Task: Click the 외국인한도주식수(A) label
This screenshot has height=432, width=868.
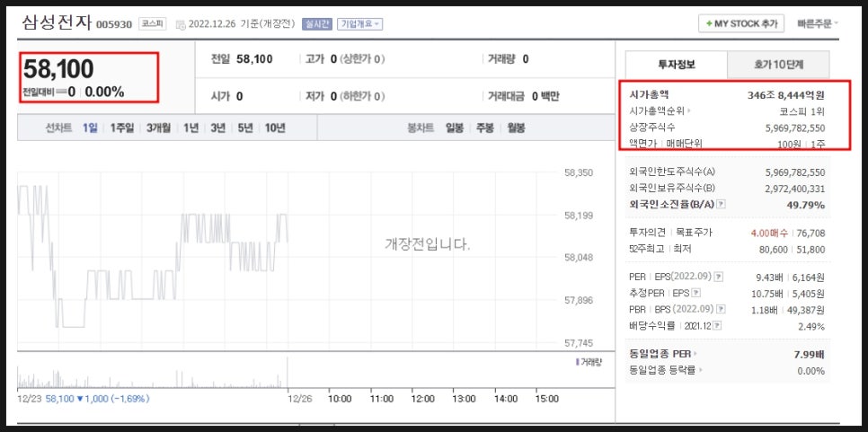Action: 672,172
